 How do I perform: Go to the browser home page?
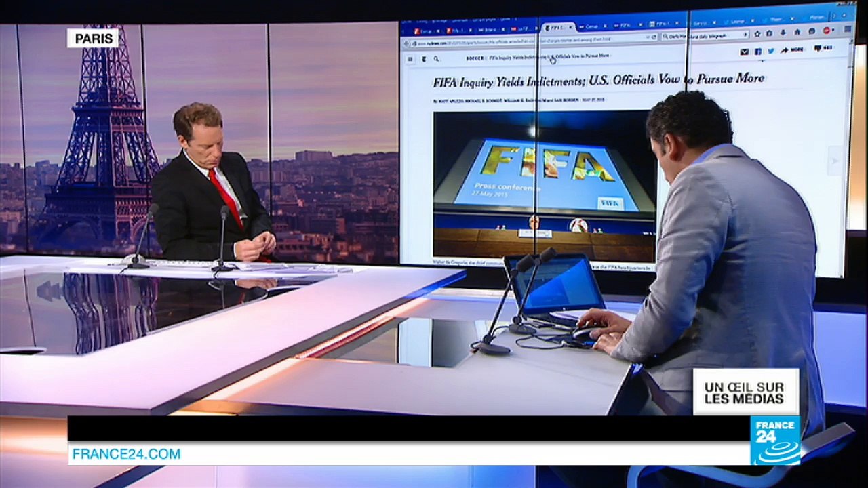(x=797, y=31)
